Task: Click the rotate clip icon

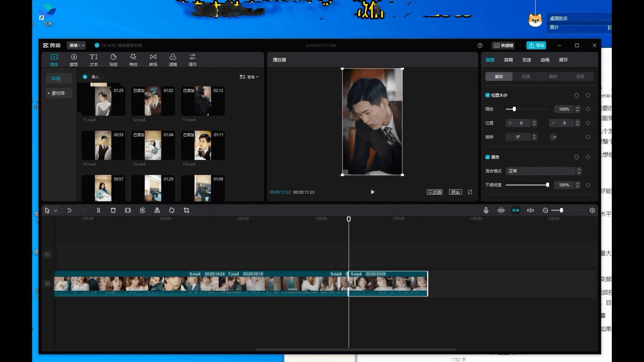Action: 172,210
